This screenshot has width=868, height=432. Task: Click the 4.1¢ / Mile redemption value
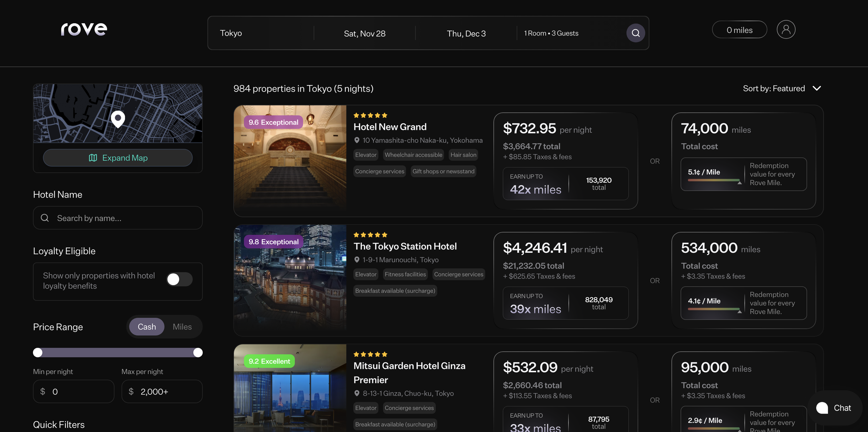point(704,301)
